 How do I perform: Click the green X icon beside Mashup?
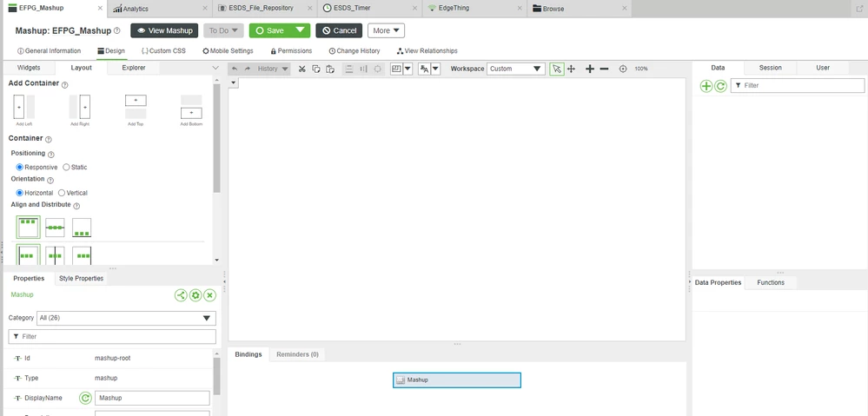[209, 295]
